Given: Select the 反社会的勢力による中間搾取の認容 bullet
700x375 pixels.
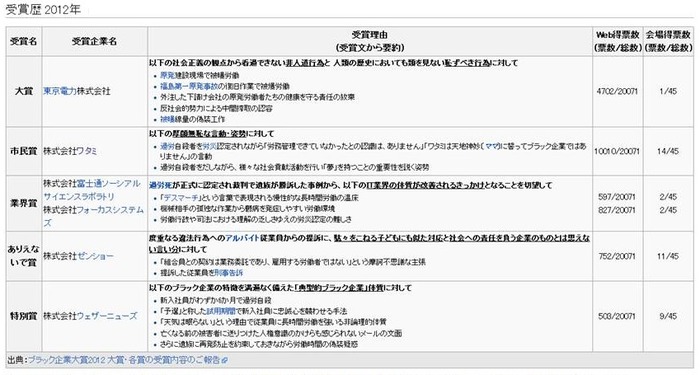Looking at the screenshot, I should (217, 108).
